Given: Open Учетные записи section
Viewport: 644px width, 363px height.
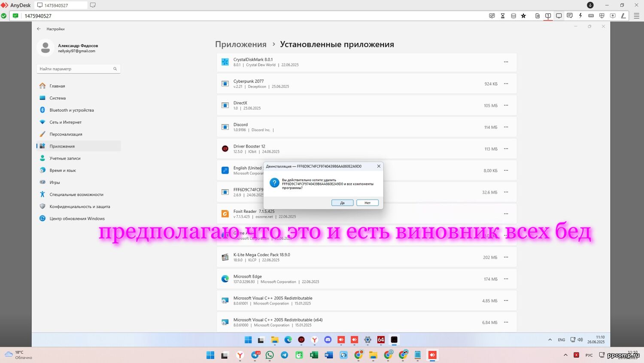Looking at the screenshot, I should [79, 158].
